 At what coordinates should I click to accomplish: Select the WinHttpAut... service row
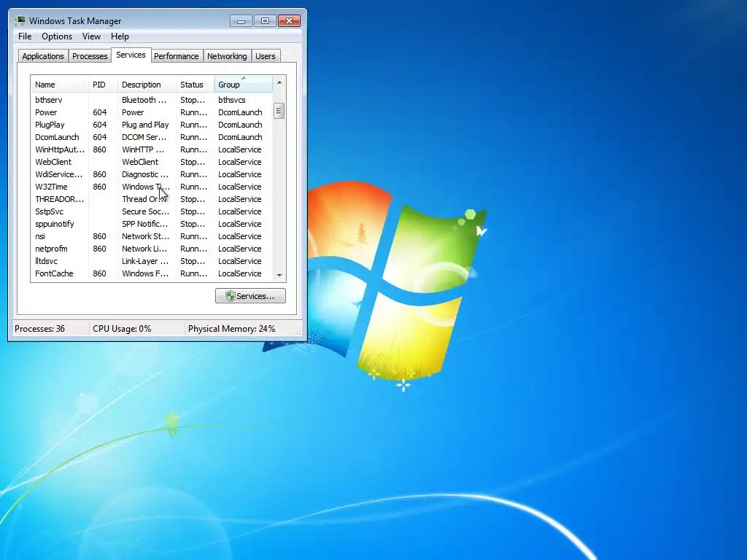(152, 149)
